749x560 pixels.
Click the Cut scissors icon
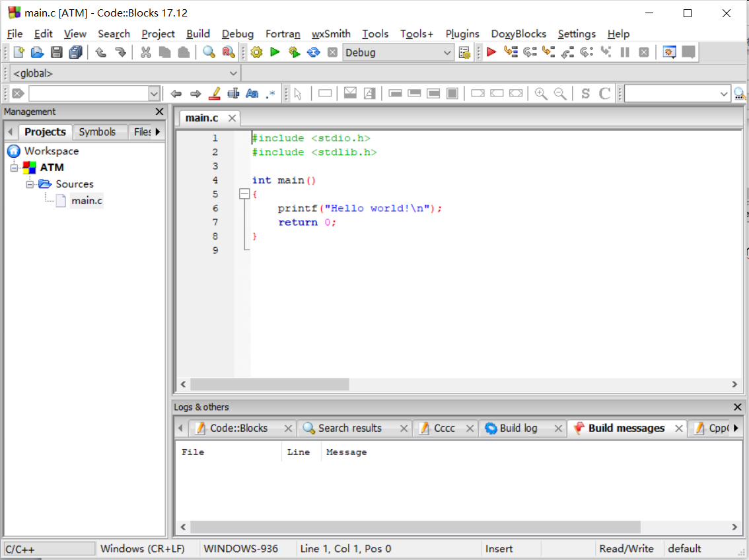146,53
